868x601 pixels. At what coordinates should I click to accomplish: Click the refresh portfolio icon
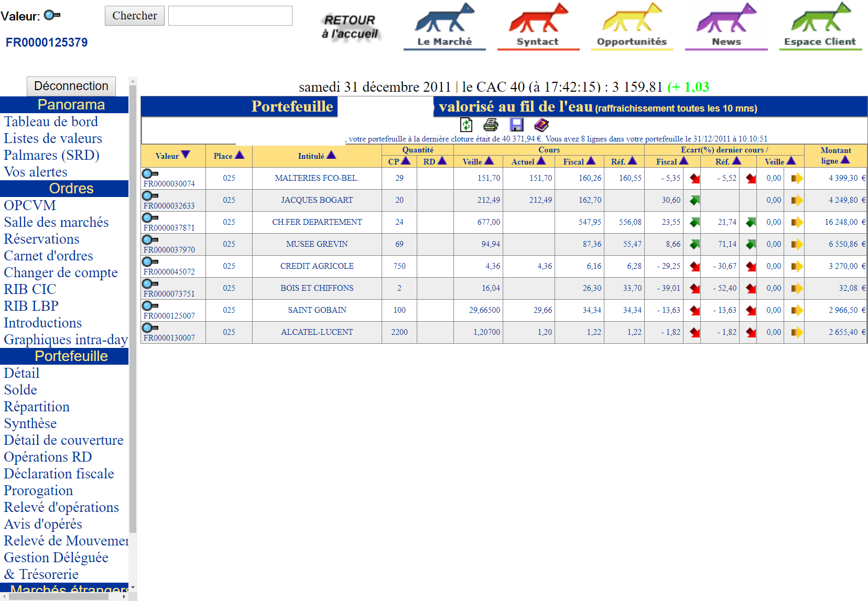coord(466,125)
